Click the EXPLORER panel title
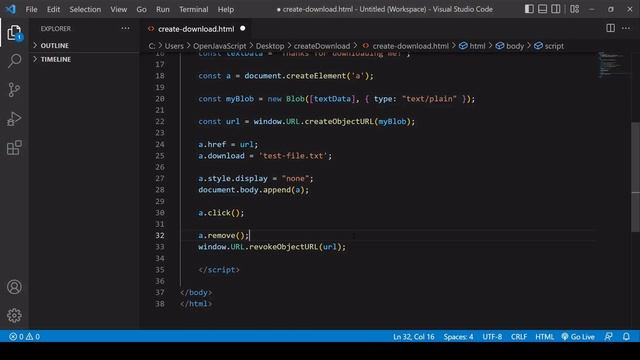Screen dimensions: 640x360 [56, 29]
